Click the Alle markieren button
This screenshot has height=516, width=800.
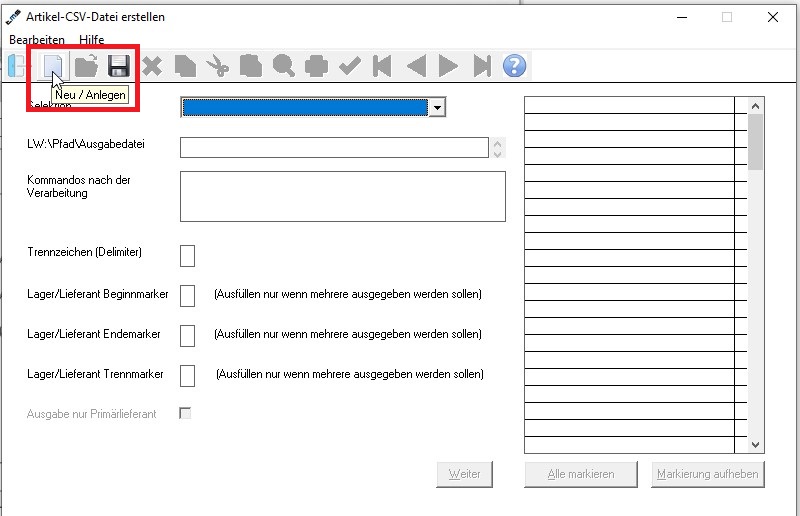(x=581, y=474)
